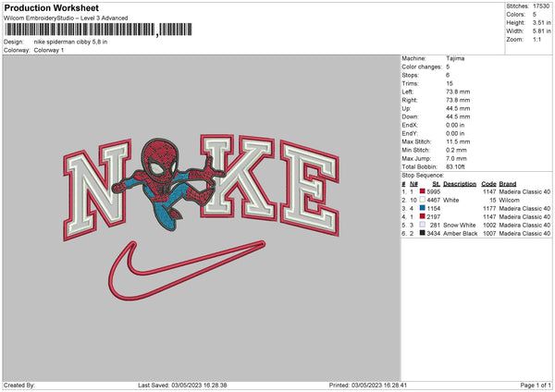Click the Stitches value 17530
The image size is (555, 392).
541,6
